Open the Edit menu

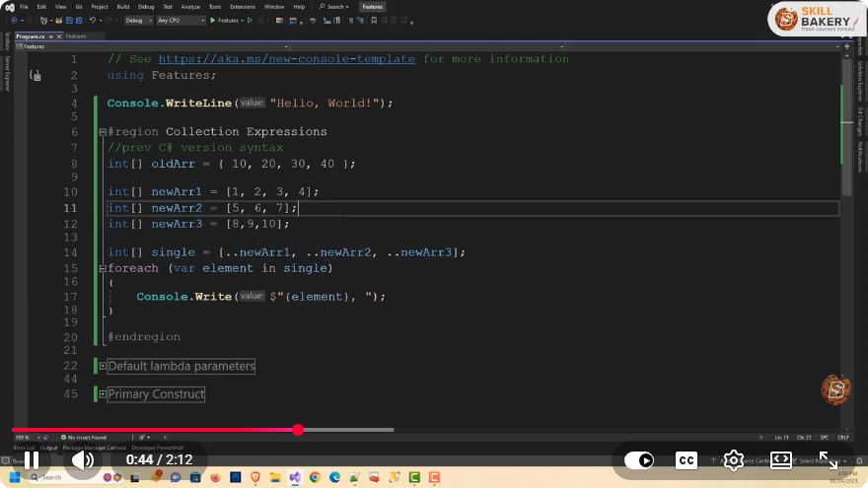pos(41,7)
